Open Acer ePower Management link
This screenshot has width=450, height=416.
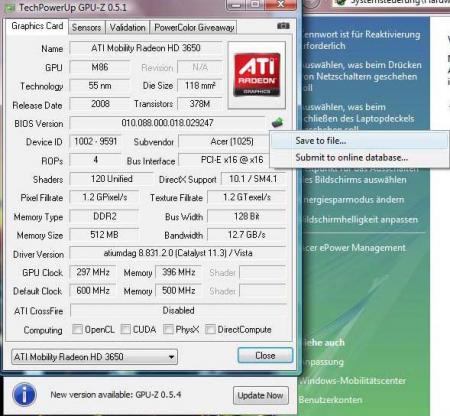(354, 248)
